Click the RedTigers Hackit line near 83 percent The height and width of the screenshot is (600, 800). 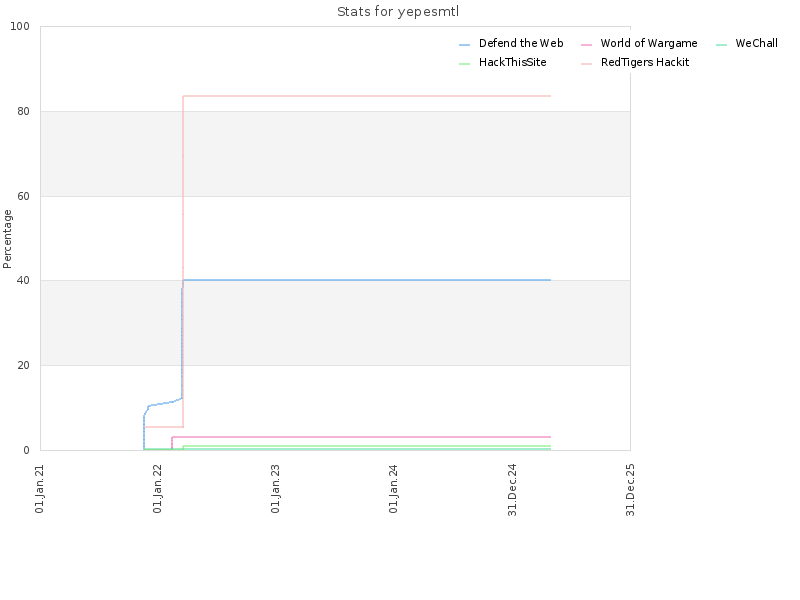click(x=367, y=96)
